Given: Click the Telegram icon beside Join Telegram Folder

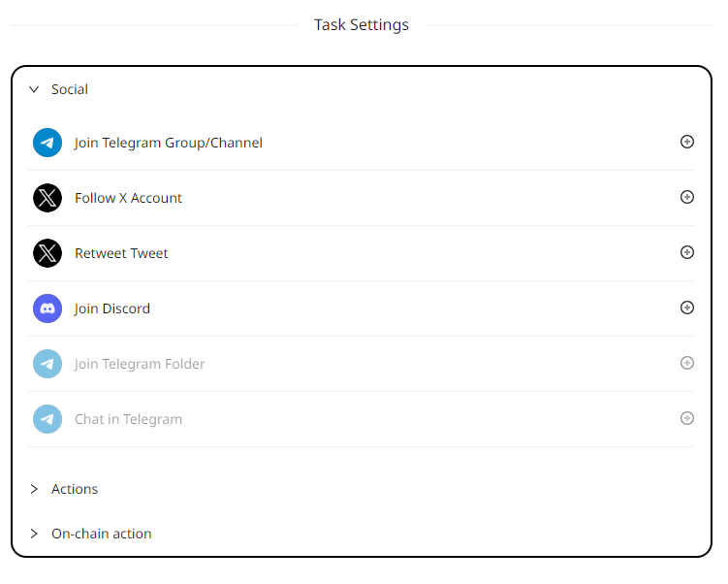Looking at the screenshot, I should click(x=47, y=364).
